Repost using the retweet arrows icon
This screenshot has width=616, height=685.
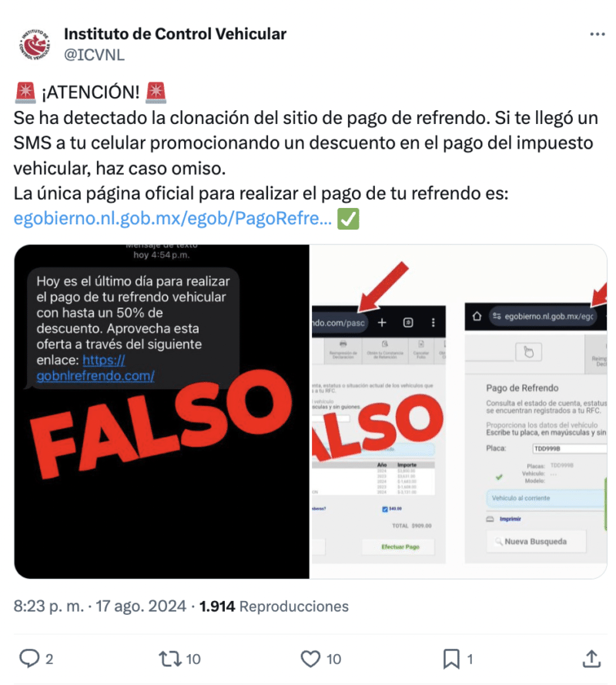(x=170, y=659)
